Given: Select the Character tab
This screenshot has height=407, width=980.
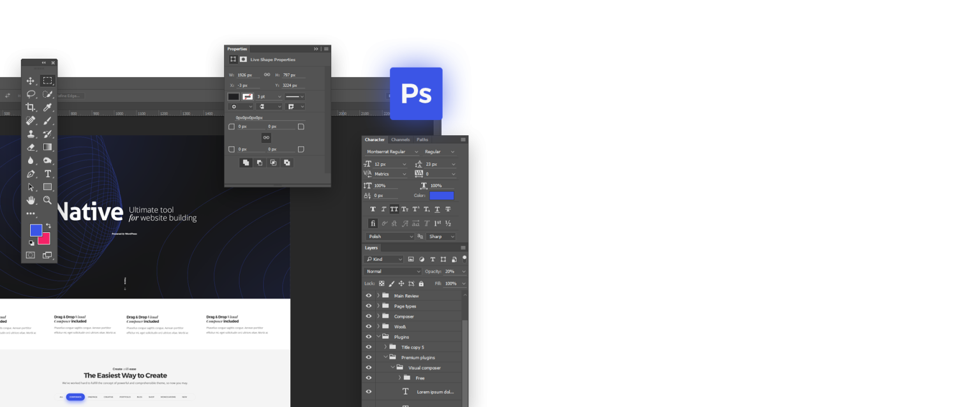Looking at the screenshot, I should tap(375, 140).
